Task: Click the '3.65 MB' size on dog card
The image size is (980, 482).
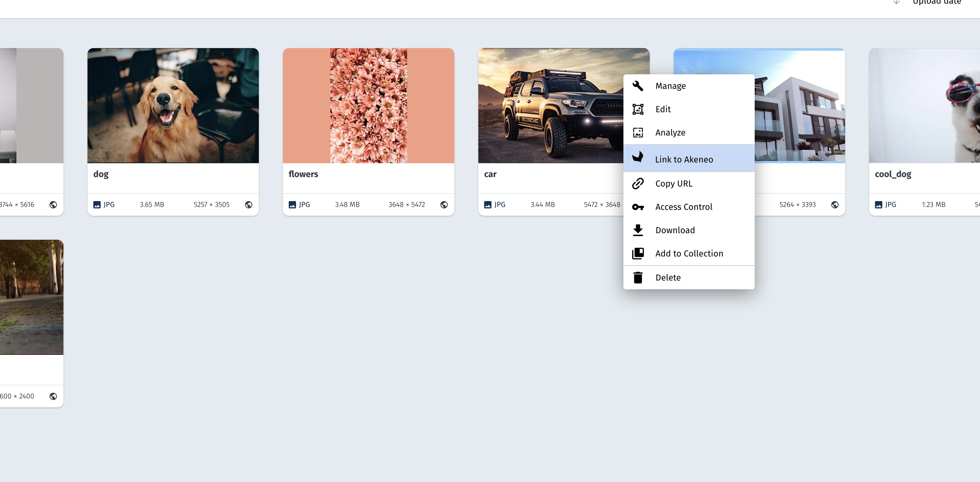Action: (152, 204)
